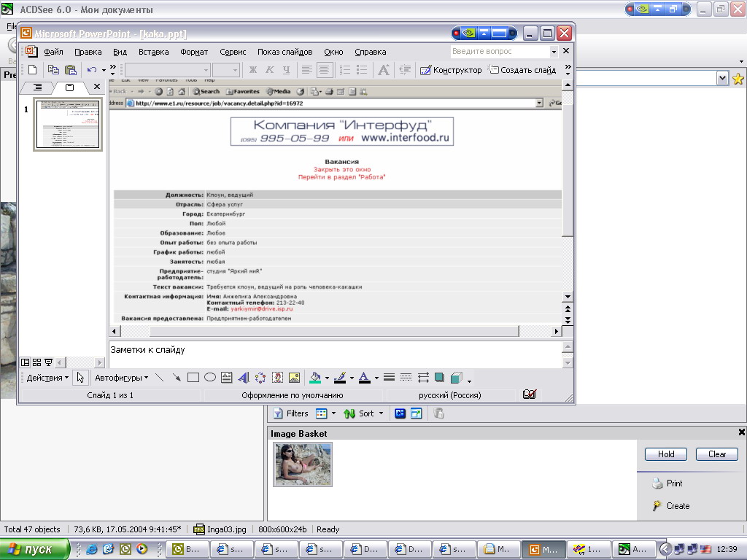Open the Fill Color bucket swatch
747x560 pixels.
[315, 378]
